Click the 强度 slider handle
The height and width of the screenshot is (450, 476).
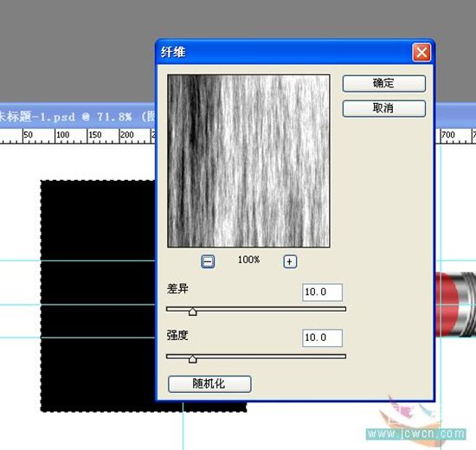(192, 358)
